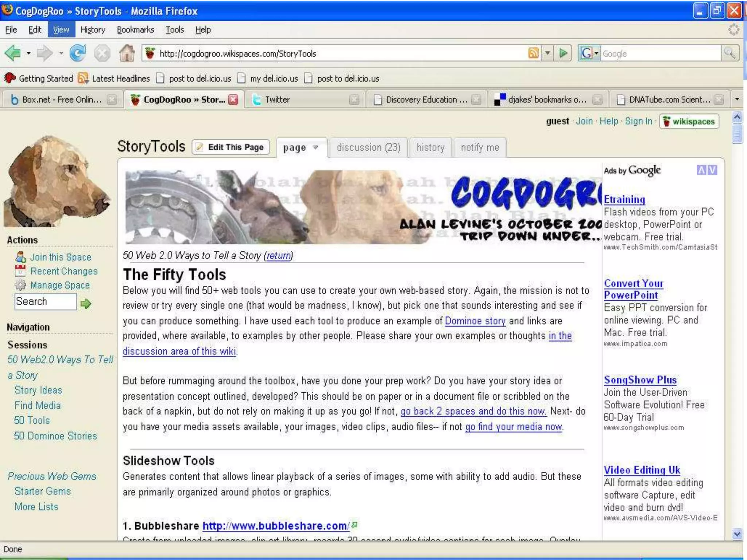
Task: Open the address bar history dropdown
Action: 547,54
